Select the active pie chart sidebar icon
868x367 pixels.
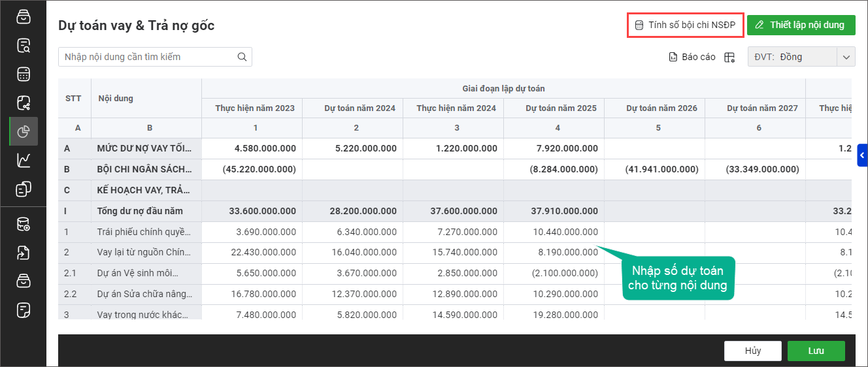[x=24, y=131]
